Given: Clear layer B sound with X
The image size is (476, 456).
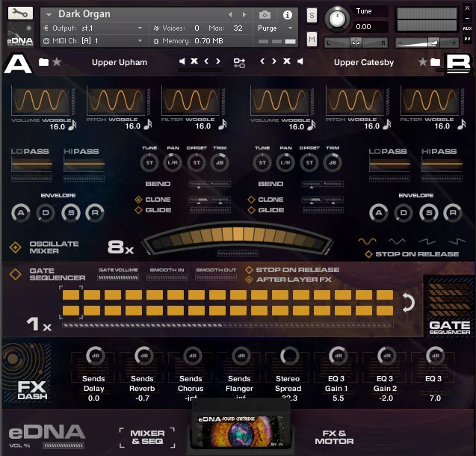Looking at the screenshot, I should pos(287,61).
